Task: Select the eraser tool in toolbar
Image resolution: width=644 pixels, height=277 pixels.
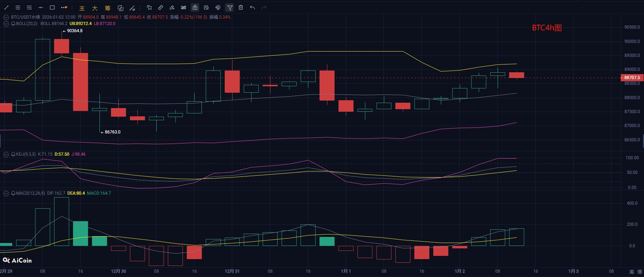Action: pos(172,8)
